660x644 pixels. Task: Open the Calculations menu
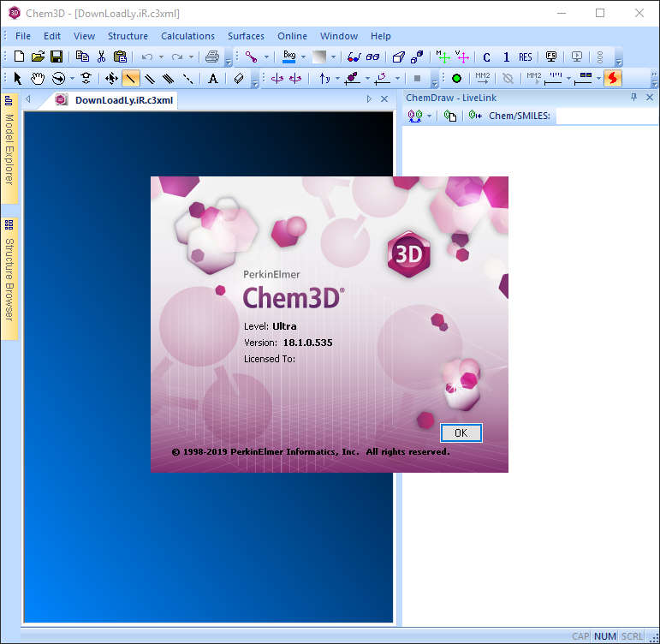(x=187, y=36)
